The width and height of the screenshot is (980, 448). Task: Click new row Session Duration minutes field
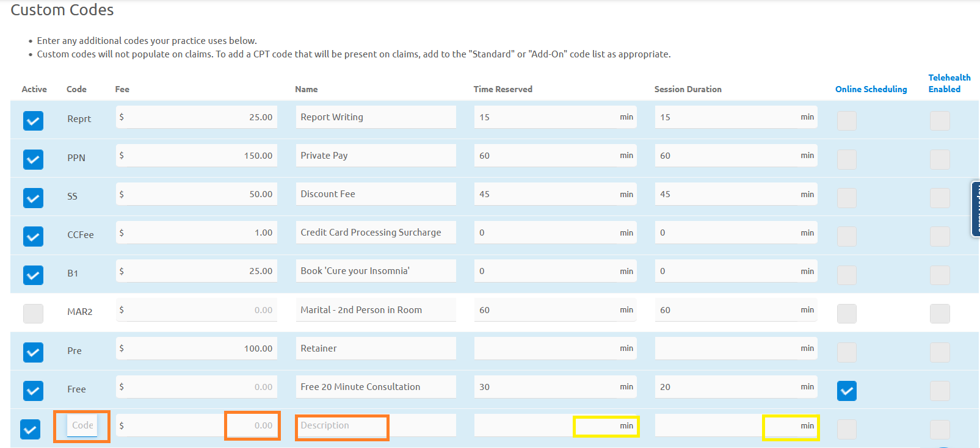[736, 425]
